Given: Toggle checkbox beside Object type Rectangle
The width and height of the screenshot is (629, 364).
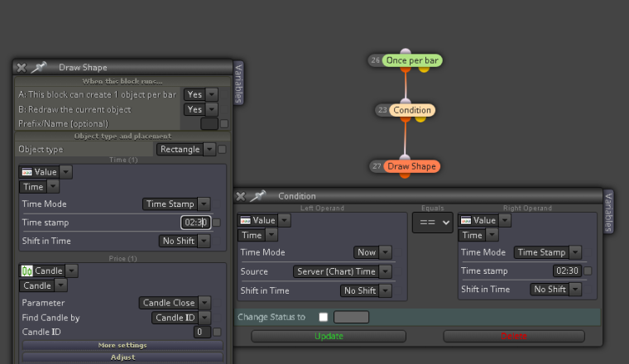Looking at the screenshot, I should coord(222,150).
